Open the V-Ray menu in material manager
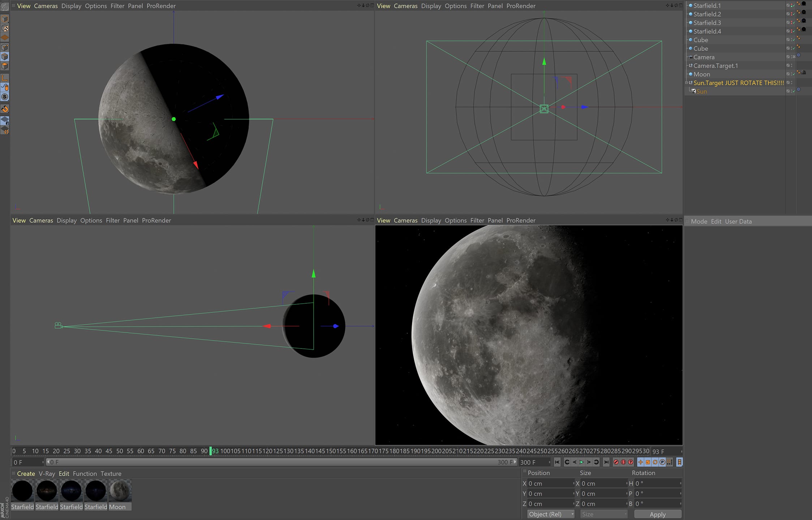The image size is (812, 520). pyautogui.click(x=47, y=473)
